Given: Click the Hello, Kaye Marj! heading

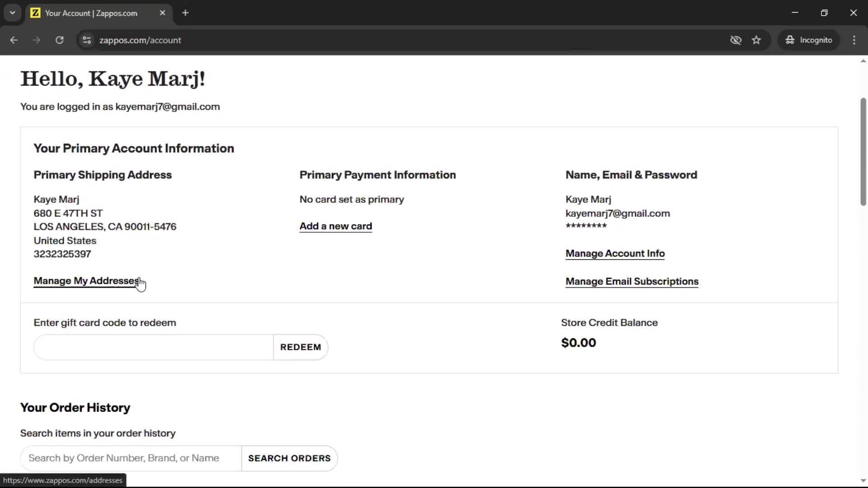Looking at the screenshot, I should point(113,79).
